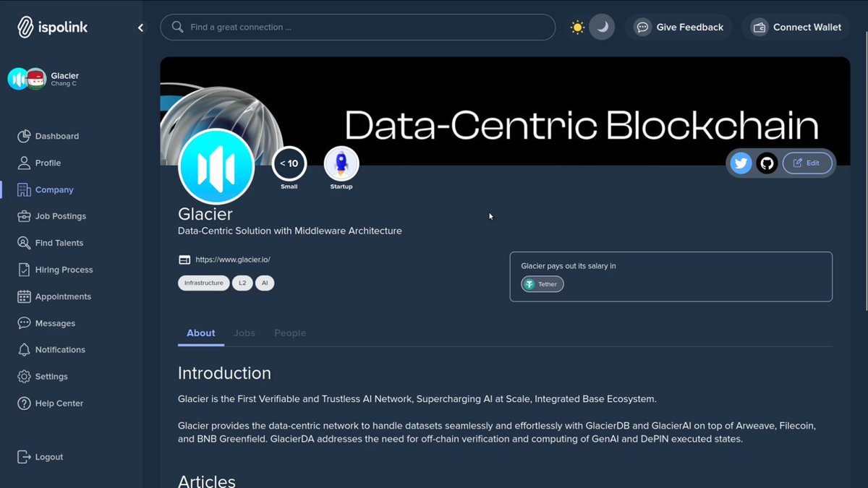
Task: Open Find Talents in the sidebar
Action: pos(50,243)
